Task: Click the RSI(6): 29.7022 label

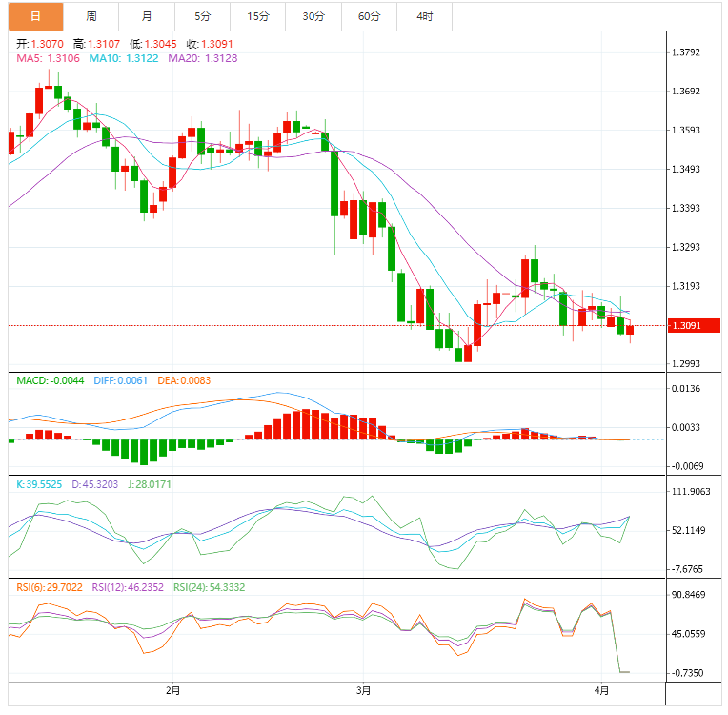Action: [51, 587]
